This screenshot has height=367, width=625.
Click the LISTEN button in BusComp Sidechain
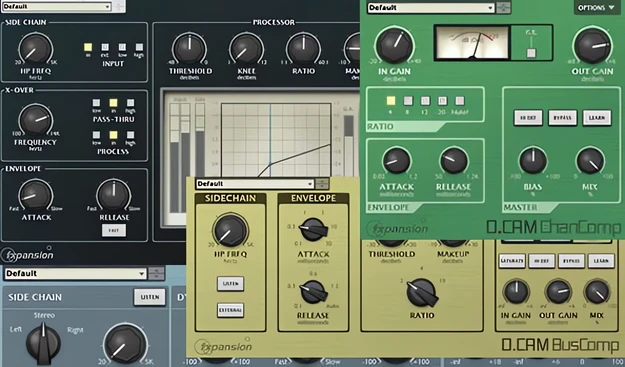click(x=230, y=284)
